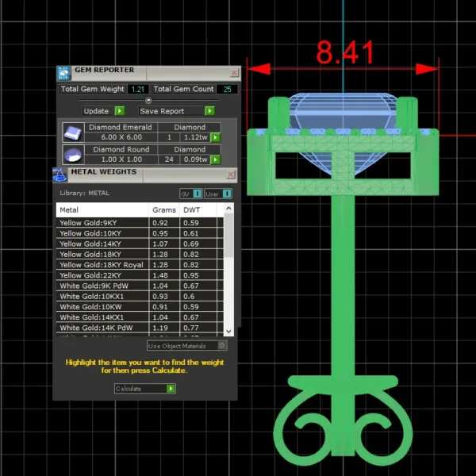Click the metal list scroll up arrow
Image resolution: width=476 pixels, height=476 pixels.
(x=228, y=208)
